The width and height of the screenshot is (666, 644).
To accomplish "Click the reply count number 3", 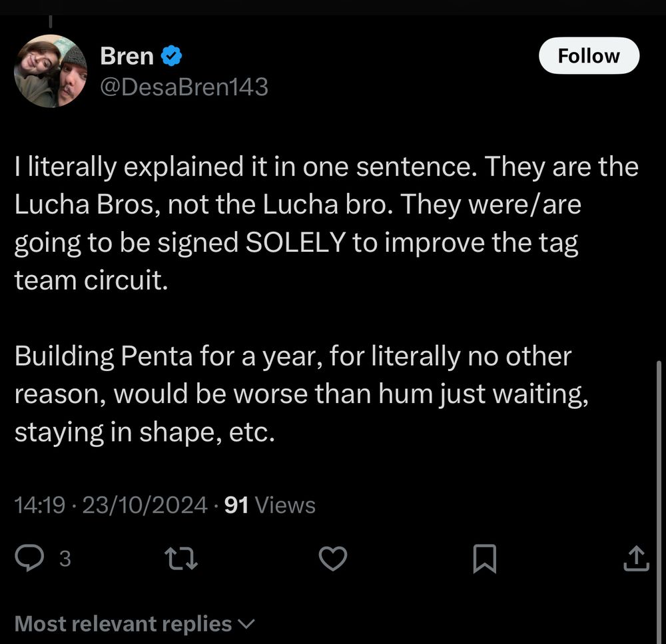I will point(65,559).
